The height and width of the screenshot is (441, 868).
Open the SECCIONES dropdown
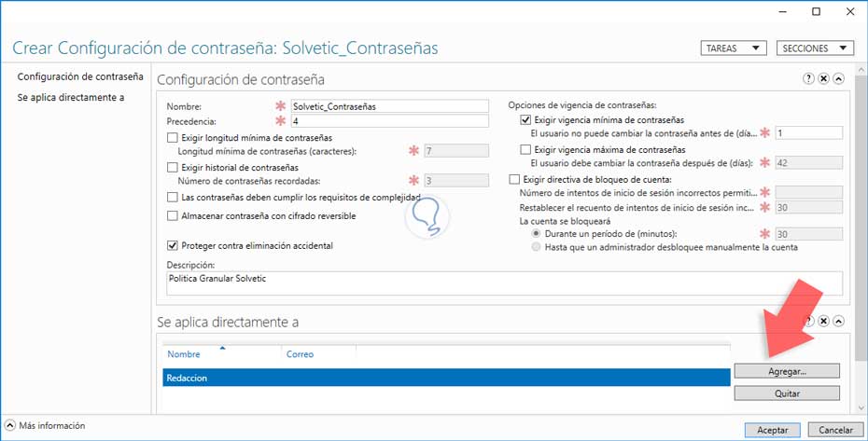tap(815, 48)
